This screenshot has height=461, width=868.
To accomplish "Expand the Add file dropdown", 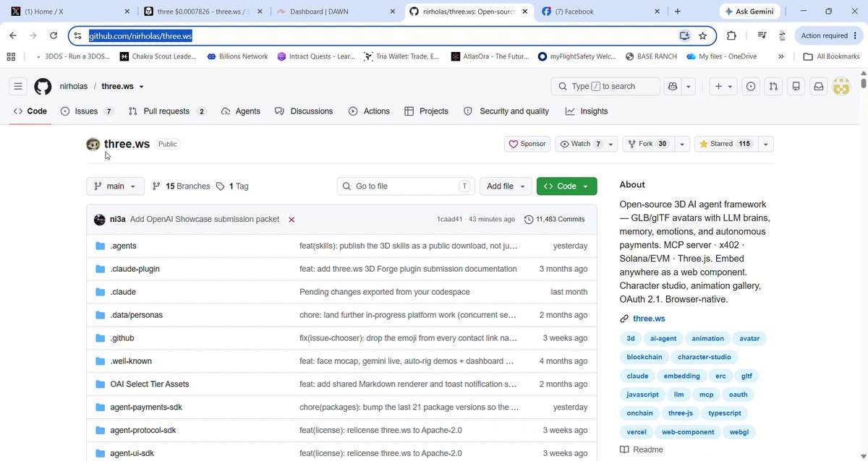I will [x=506, y=186].
